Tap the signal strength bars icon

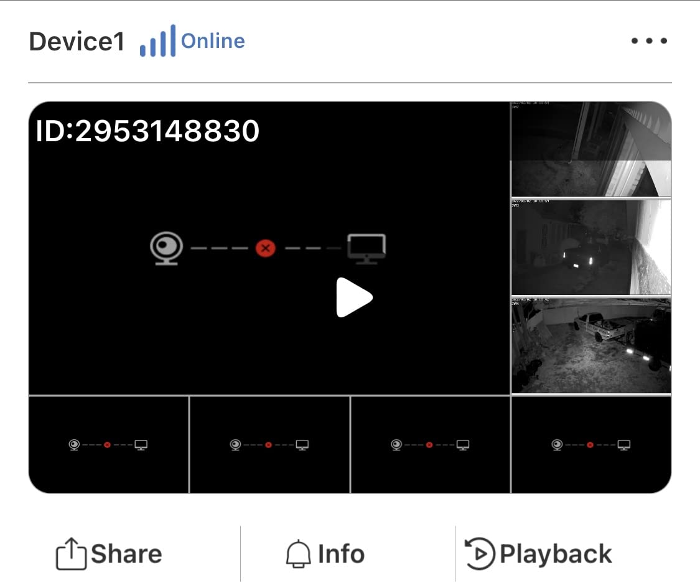pos(157,40)
